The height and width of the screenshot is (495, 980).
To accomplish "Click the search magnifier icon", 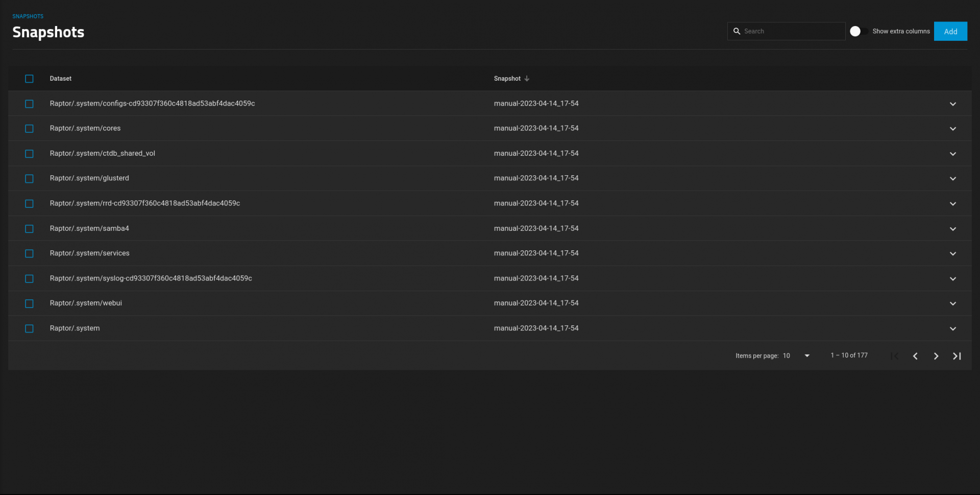I will point(737,31).
